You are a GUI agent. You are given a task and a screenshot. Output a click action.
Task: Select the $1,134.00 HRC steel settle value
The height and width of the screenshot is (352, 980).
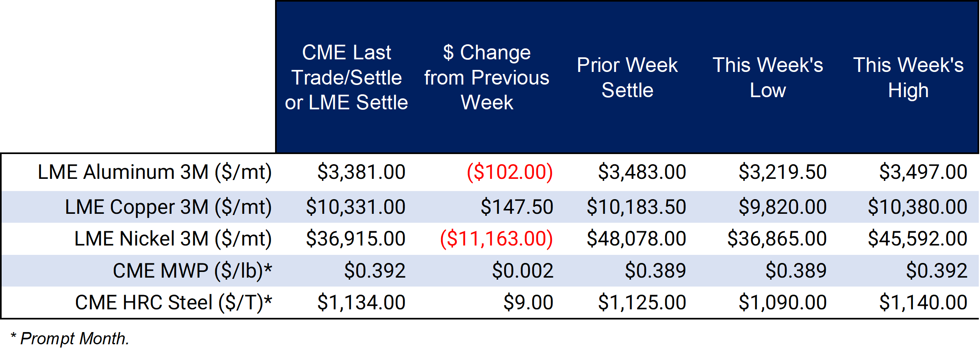pos(361,302)
